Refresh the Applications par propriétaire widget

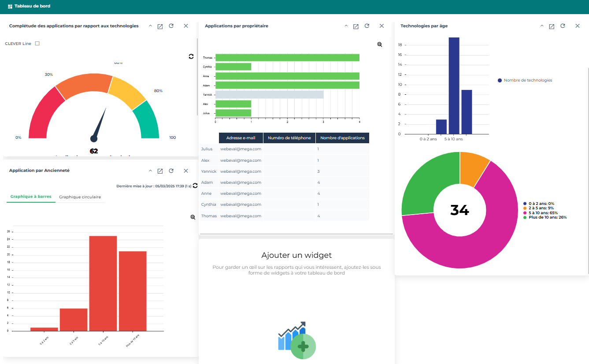point(367,26)
